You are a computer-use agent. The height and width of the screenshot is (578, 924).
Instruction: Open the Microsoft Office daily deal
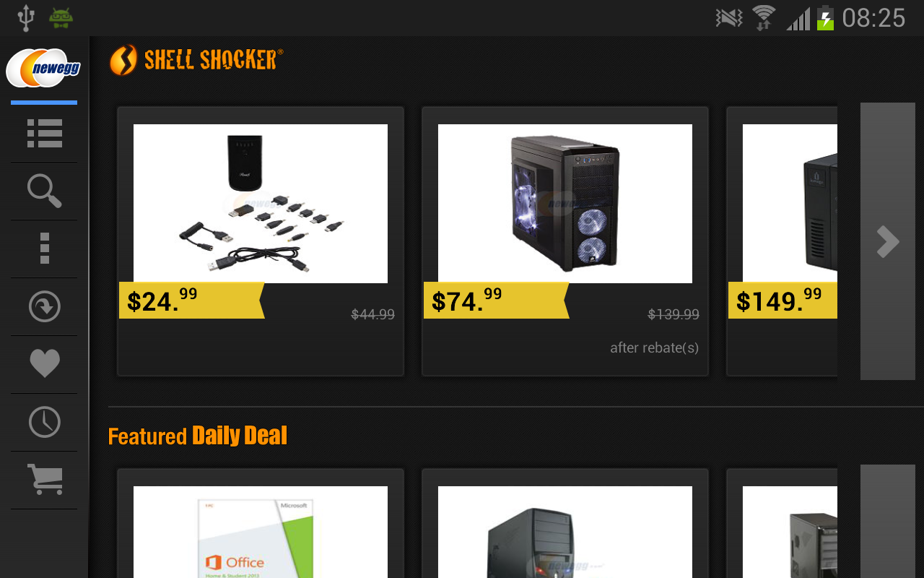[x=261, y=532]
